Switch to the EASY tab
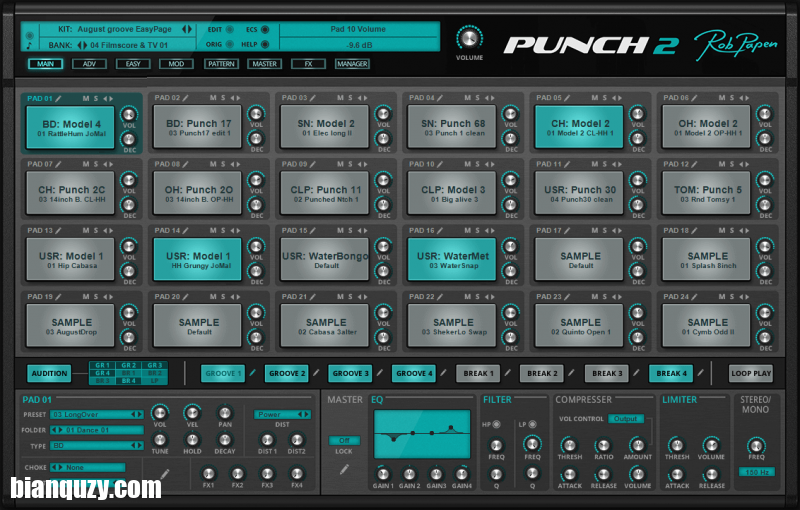 coord(133,64)
